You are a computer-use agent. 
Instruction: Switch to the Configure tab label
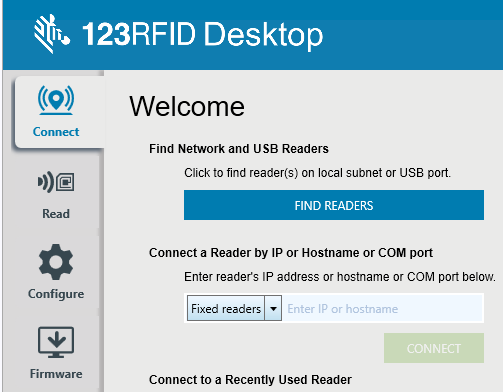[56, 294]
